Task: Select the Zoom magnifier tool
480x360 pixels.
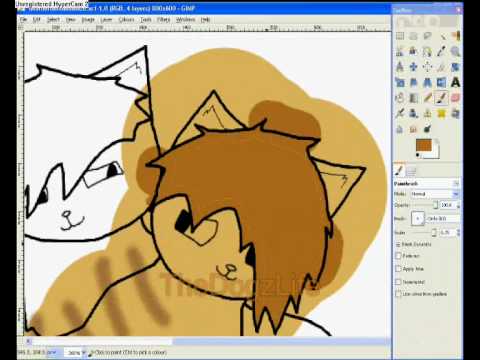Action: tap(455, 51)
